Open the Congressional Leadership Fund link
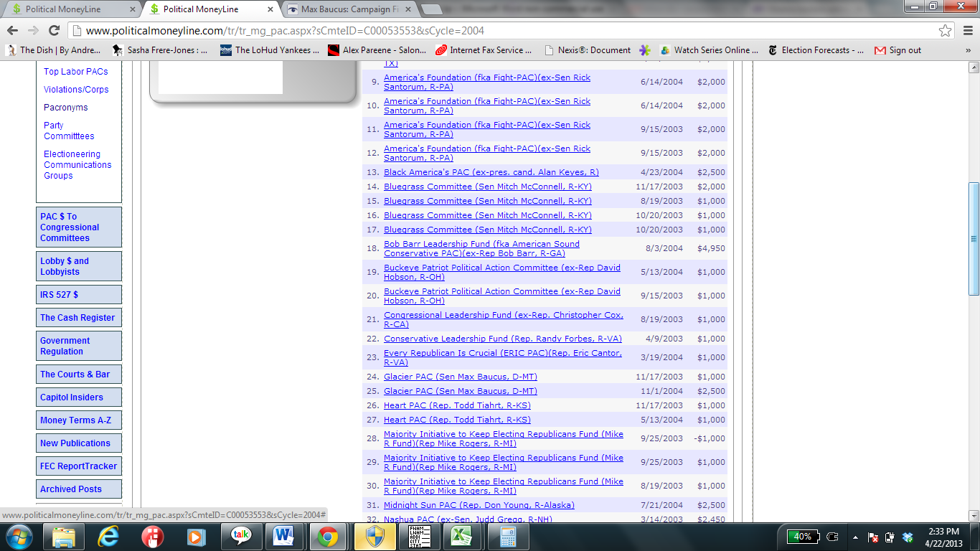980x551 pixels. [504, 319]
